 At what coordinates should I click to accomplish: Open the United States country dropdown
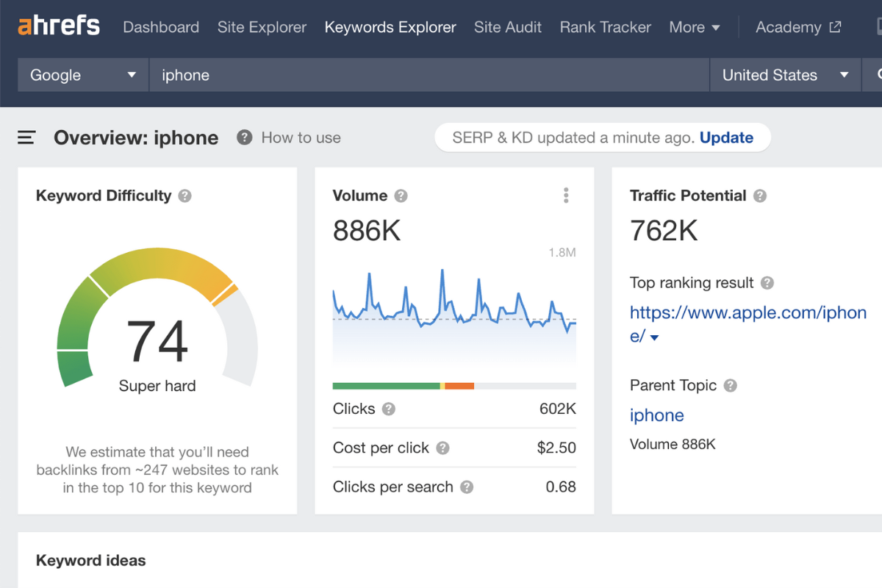click(784, 74)
